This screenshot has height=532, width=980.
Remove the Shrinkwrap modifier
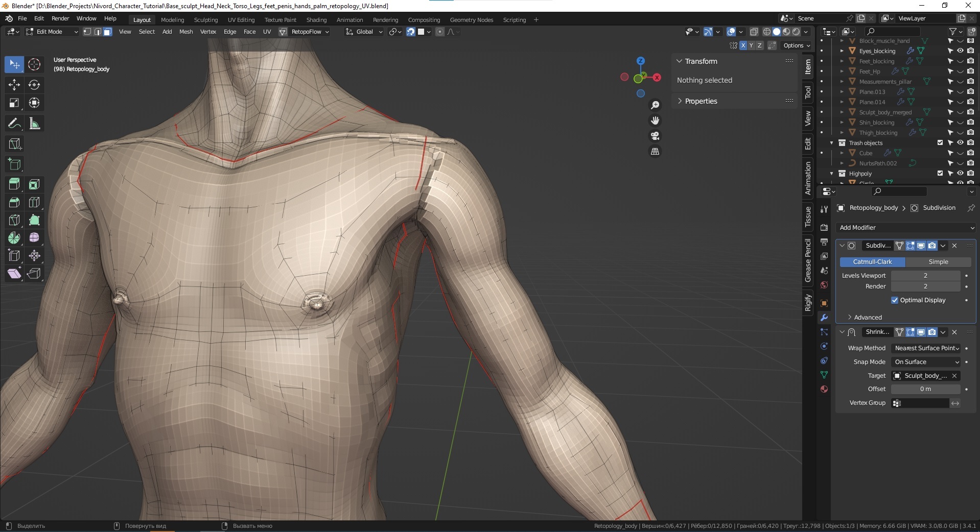(954, 332)
